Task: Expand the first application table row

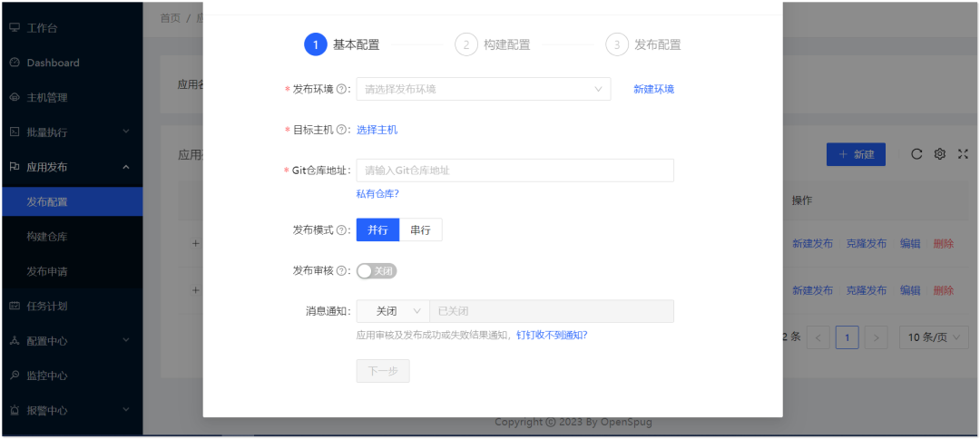Action: pos(196,244)
